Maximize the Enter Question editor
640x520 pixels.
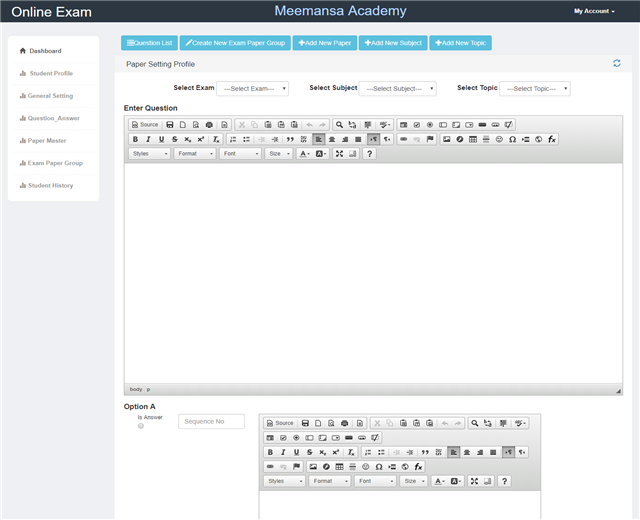[x=339, y=153]
